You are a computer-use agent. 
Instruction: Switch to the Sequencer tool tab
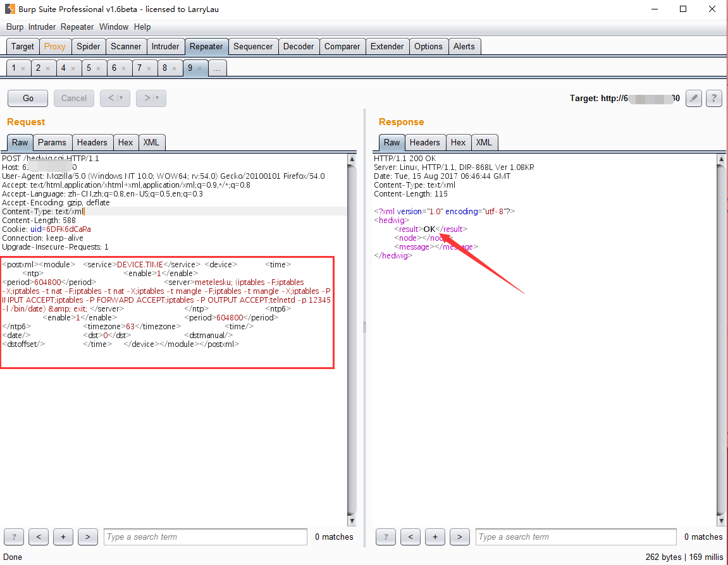pyautogui.click(x=253, y=46)
